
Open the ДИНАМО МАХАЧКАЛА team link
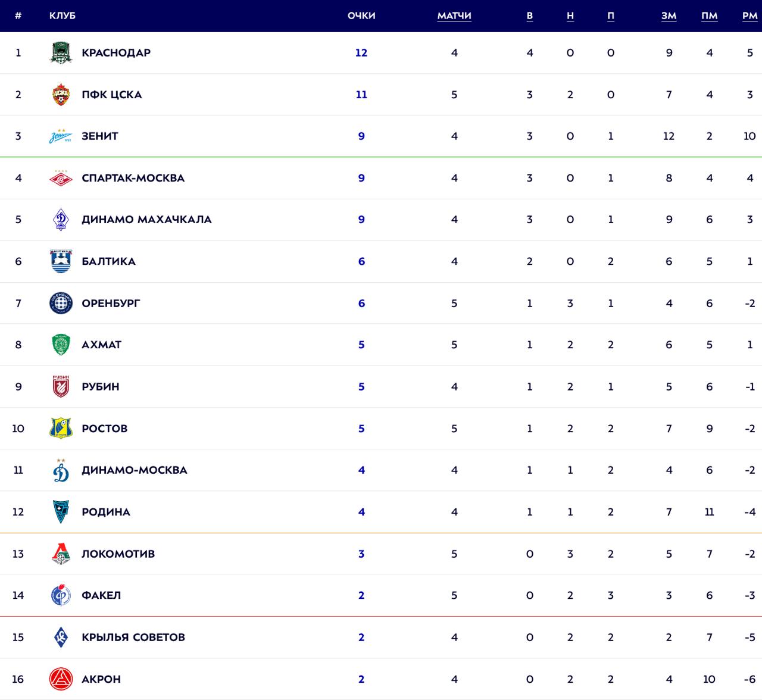tap(146, 220)
